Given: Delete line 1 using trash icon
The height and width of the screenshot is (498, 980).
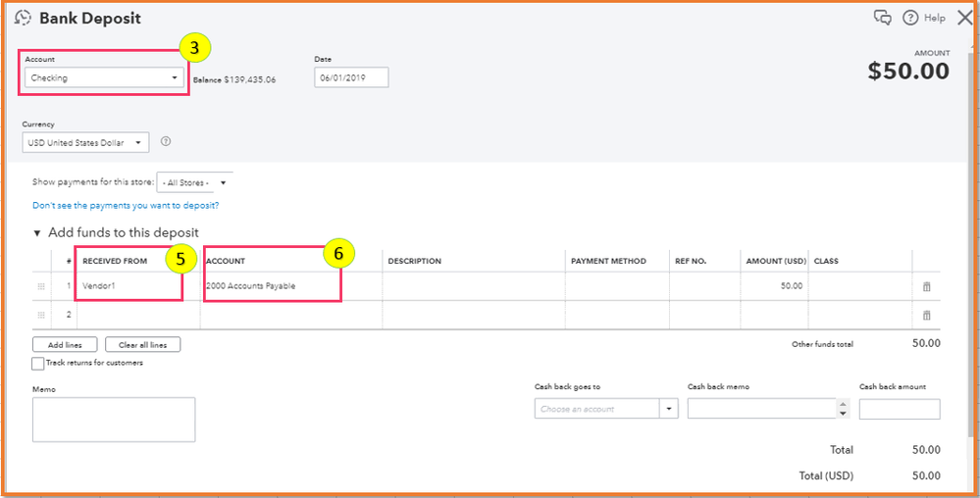Looking at the screenshot, I should click(x=925, y=286).
